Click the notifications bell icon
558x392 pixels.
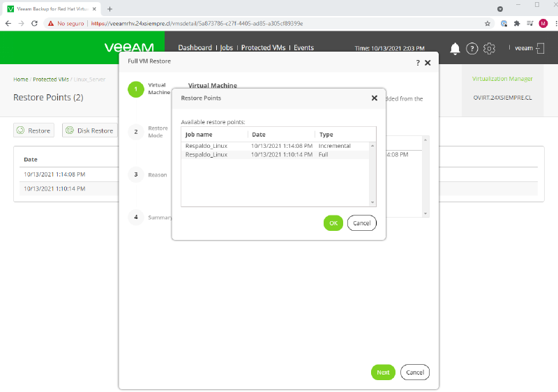[455, 48]
